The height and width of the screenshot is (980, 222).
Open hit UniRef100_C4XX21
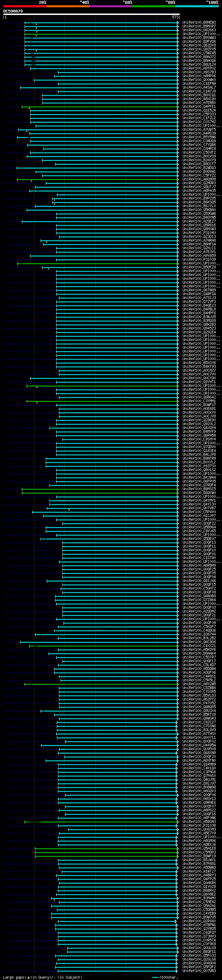point(199,646)
